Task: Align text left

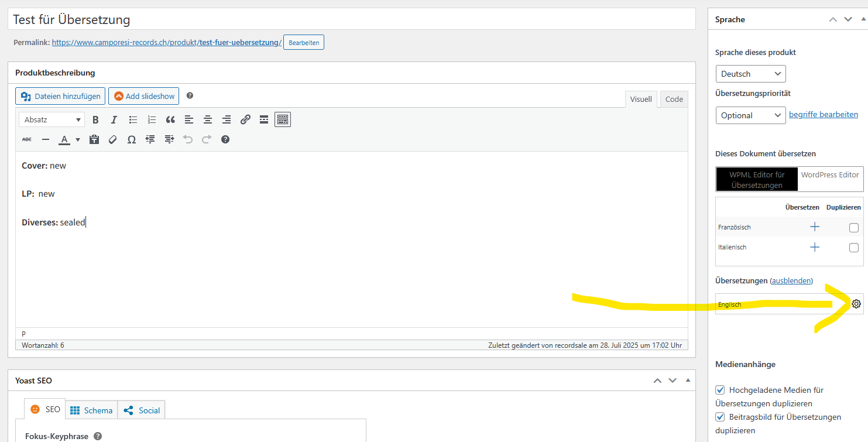Action: pyautogui.click(x=189, y=119)
